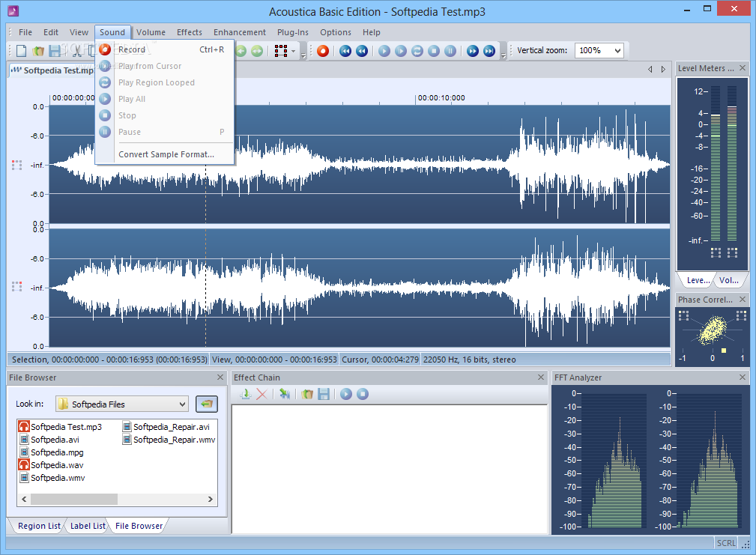
Task: Click the file list scrollbar right arrow
Action: 211,499
